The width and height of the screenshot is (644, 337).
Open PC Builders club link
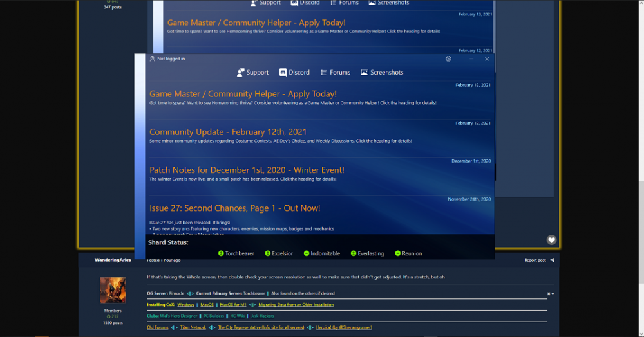tap(214, 316)
